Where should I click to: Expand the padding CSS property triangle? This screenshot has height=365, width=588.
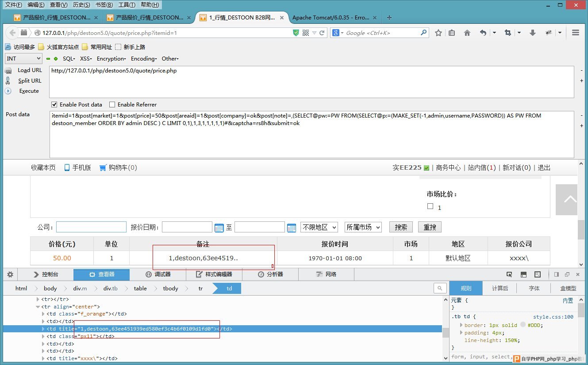pyautogui.click(x=461, y=333)
